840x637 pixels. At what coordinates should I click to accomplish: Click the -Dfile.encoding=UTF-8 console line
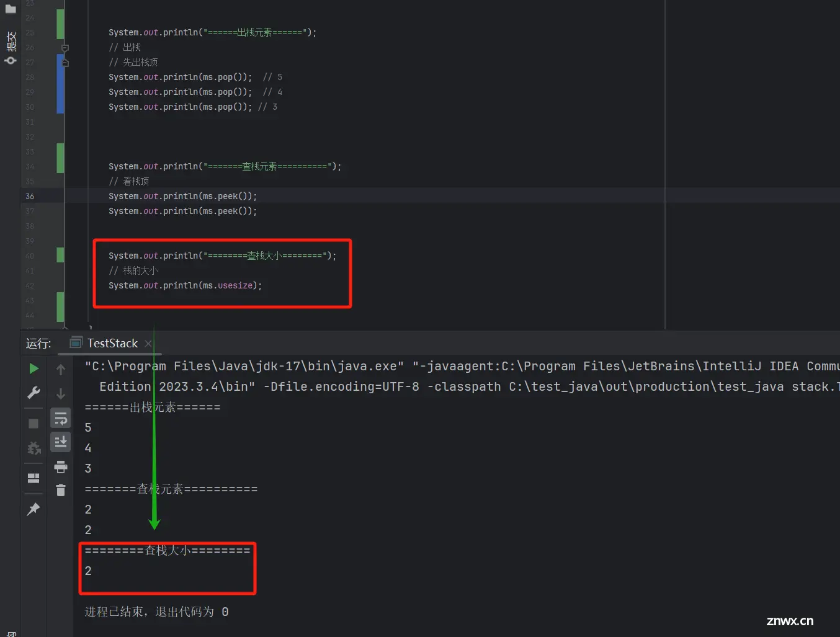pyautogui.click(x=469, y=386)
